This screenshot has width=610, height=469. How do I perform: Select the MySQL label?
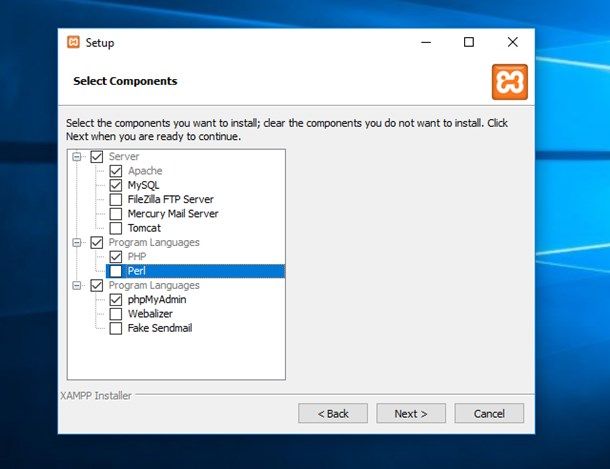point(144,186)
